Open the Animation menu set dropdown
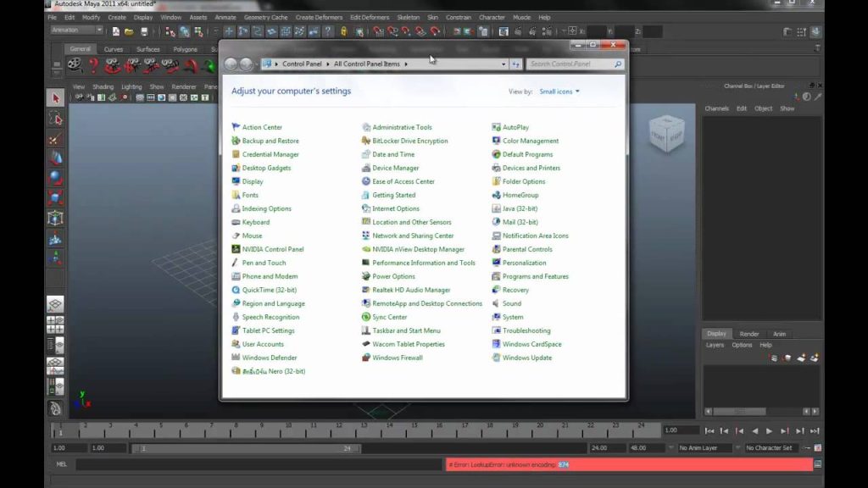Image resolution: width=868 pixels, height=488 pixels. click(76, 30)
